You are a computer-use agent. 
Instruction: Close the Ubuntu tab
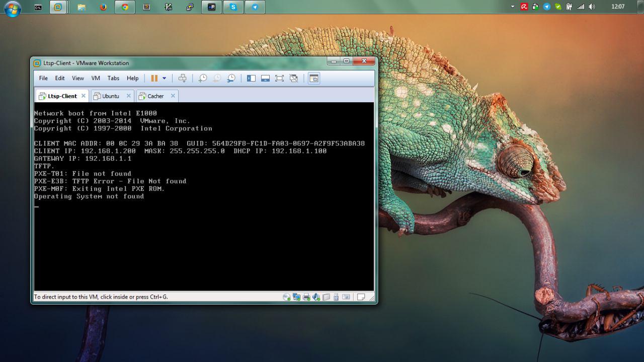coord(128,96)
